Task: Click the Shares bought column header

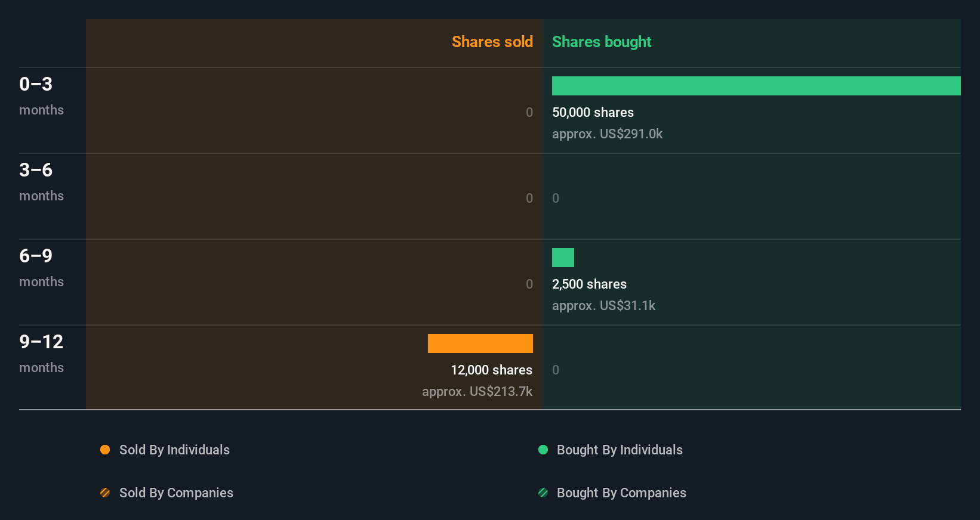Action: pyautogui.click(x=602, y=42)
